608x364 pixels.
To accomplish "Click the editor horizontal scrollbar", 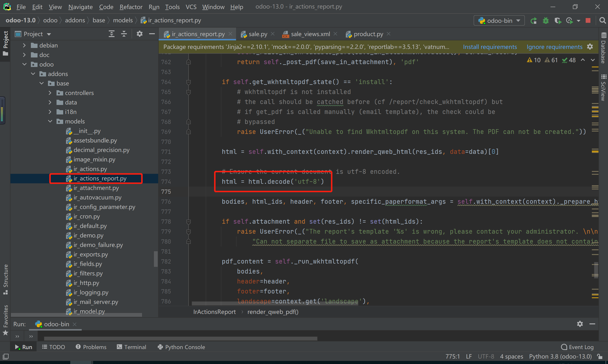I will click(x=275, y=303).
